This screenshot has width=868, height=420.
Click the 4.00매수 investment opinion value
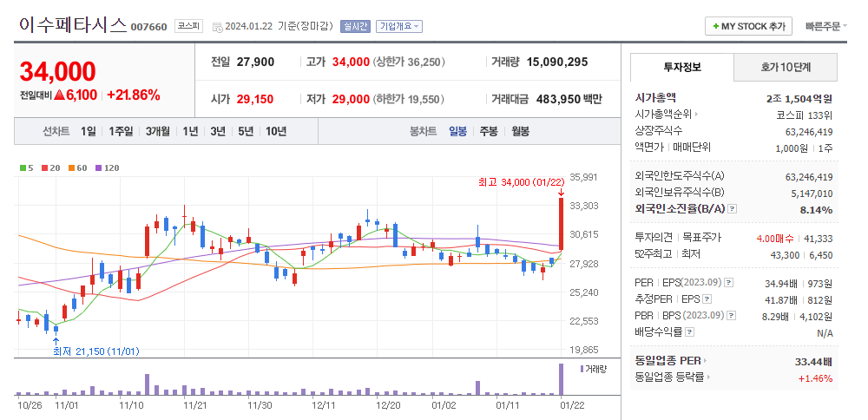pos(775,239)
